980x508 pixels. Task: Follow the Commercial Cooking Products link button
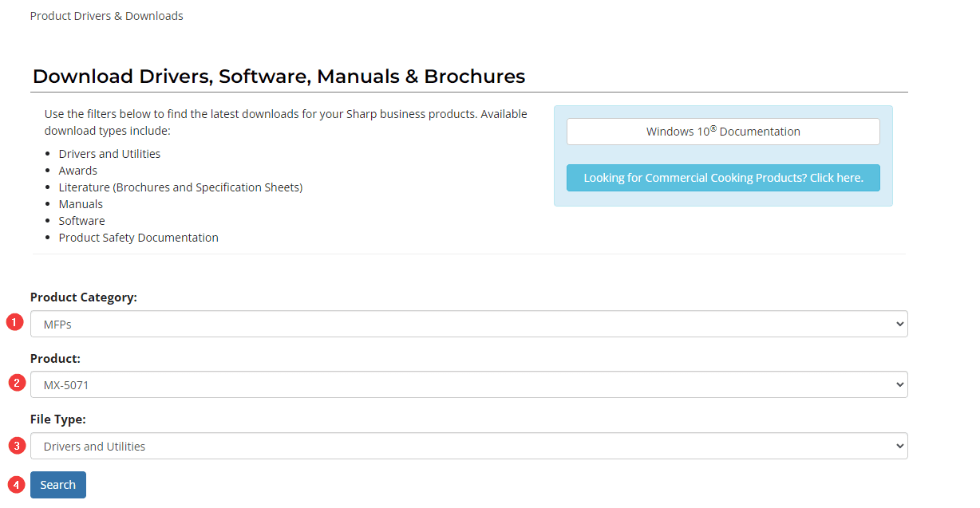(722, 178)
